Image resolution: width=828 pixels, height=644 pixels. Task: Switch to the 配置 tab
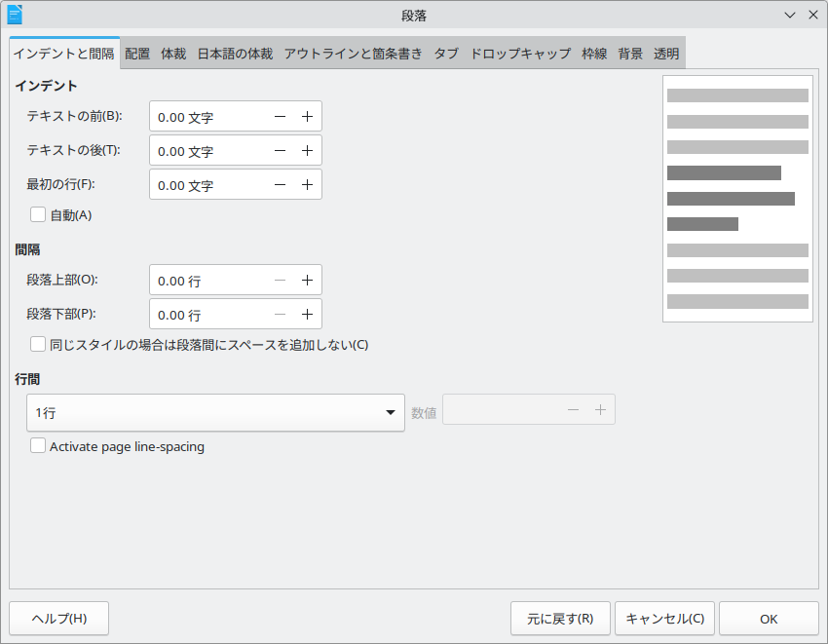137,54
